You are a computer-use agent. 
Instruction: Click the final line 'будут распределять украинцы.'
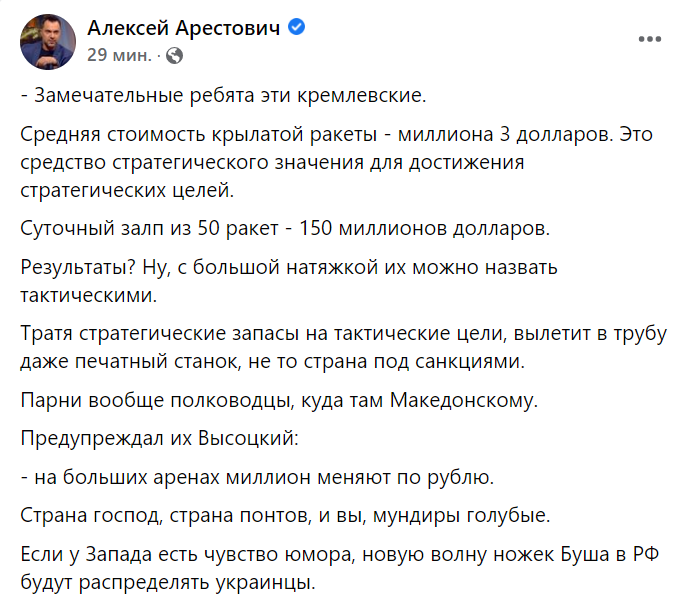[168, 583]
